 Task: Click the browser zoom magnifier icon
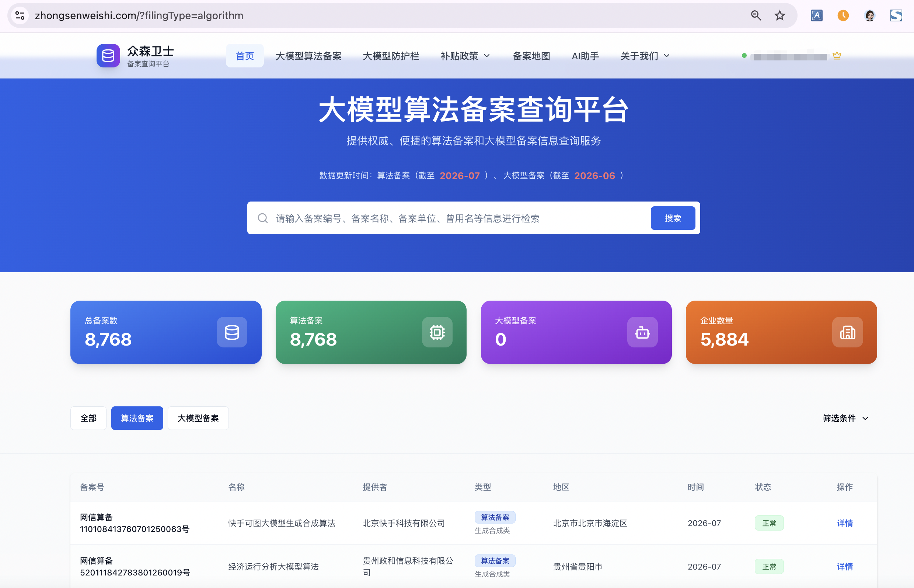756,15
